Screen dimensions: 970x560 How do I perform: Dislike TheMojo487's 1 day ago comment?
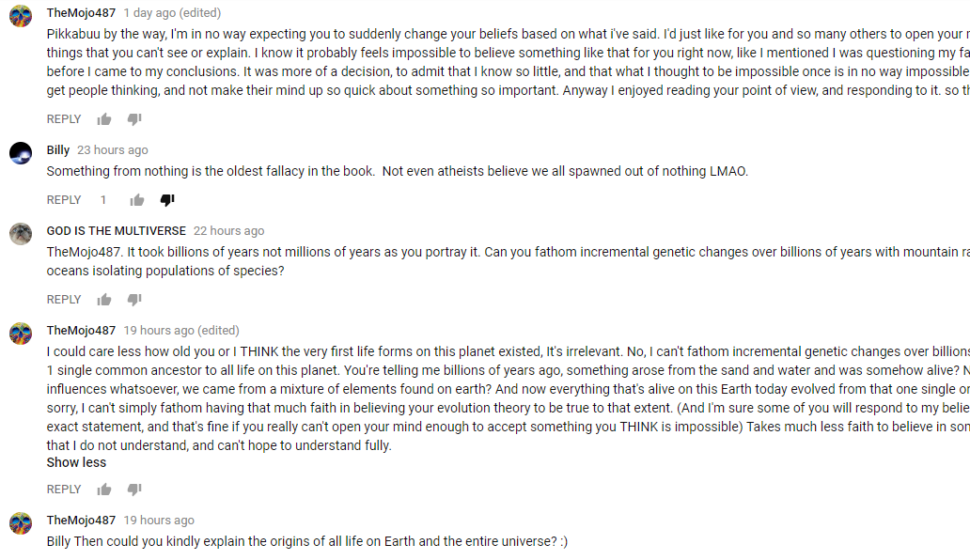[x=134, y=118]
